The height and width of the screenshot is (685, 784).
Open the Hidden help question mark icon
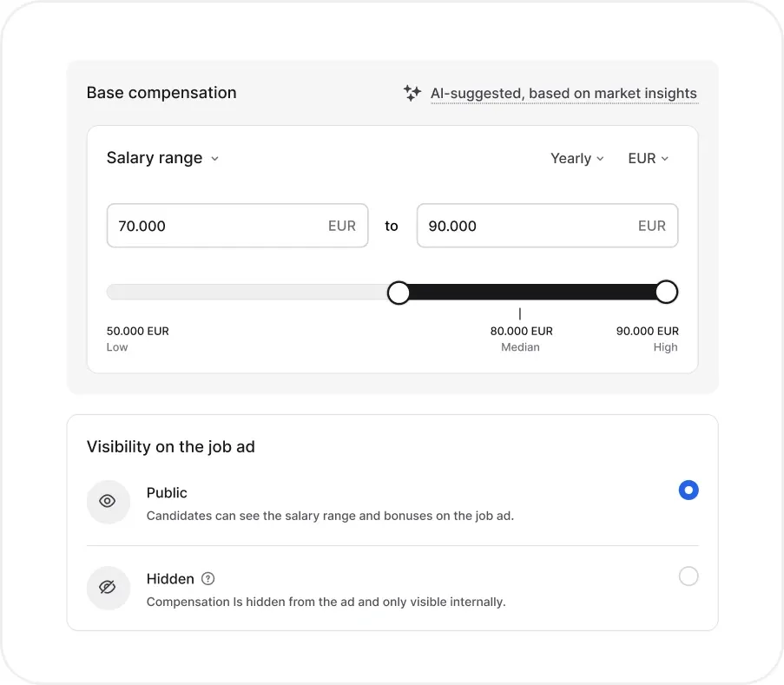208,579
